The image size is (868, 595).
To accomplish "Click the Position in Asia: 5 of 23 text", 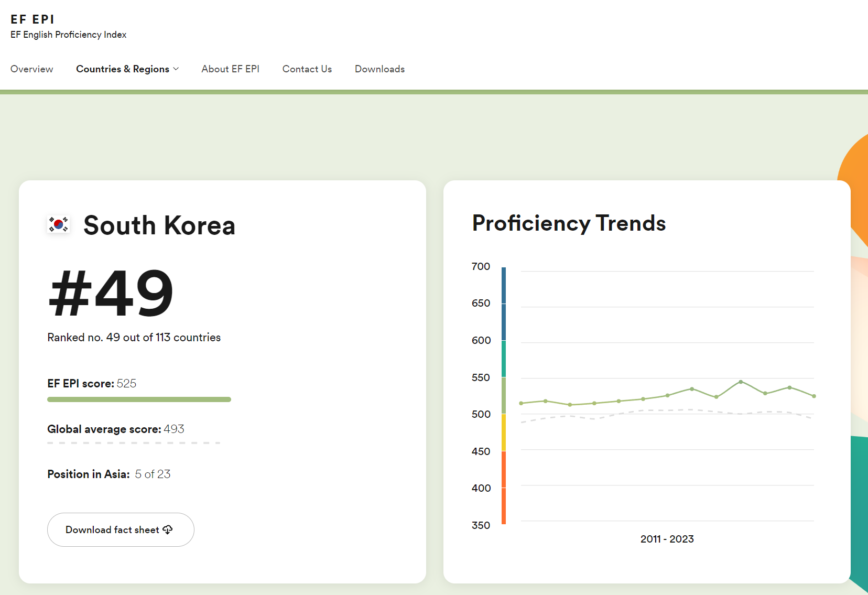I will point(109,474).
